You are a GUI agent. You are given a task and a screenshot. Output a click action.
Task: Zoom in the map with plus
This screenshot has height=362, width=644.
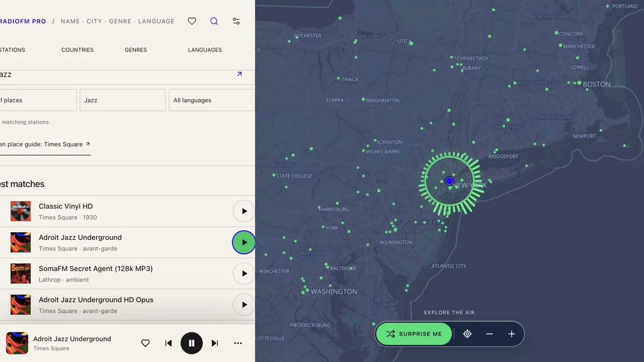(x=511, y=334)
